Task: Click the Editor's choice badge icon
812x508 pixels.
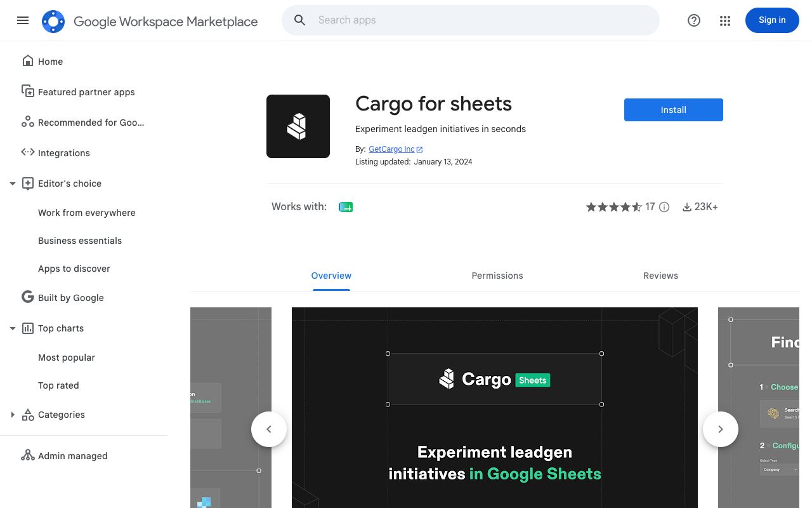Action: click(28, 184)
